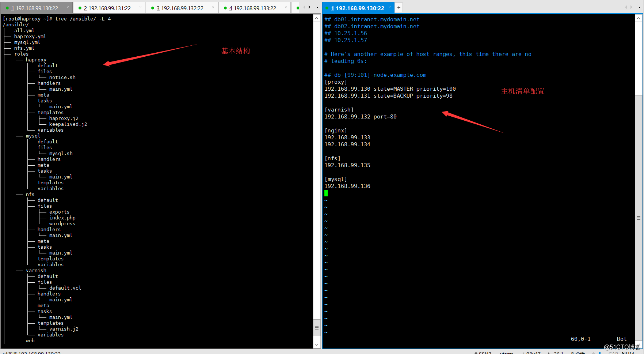This screenshot has width=644, height=354.
Task: Click the [proxy] group header
Action: coord(336,82)
